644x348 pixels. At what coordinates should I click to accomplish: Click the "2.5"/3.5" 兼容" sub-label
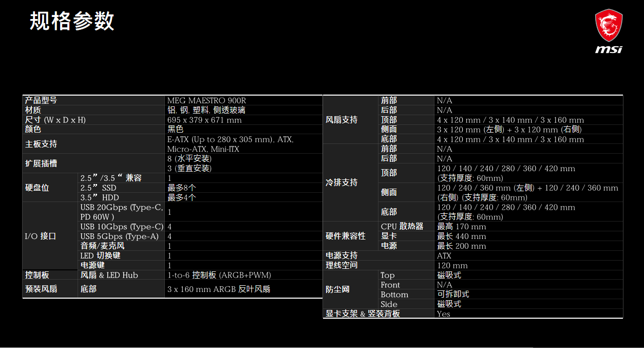click(x=111, y=178)
